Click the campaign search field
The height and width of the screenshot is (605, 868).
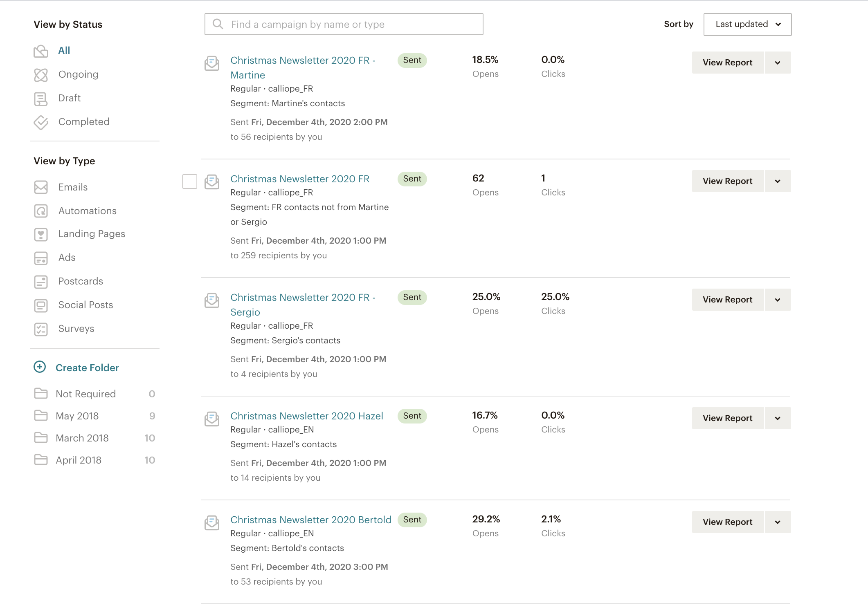[344, 25]
